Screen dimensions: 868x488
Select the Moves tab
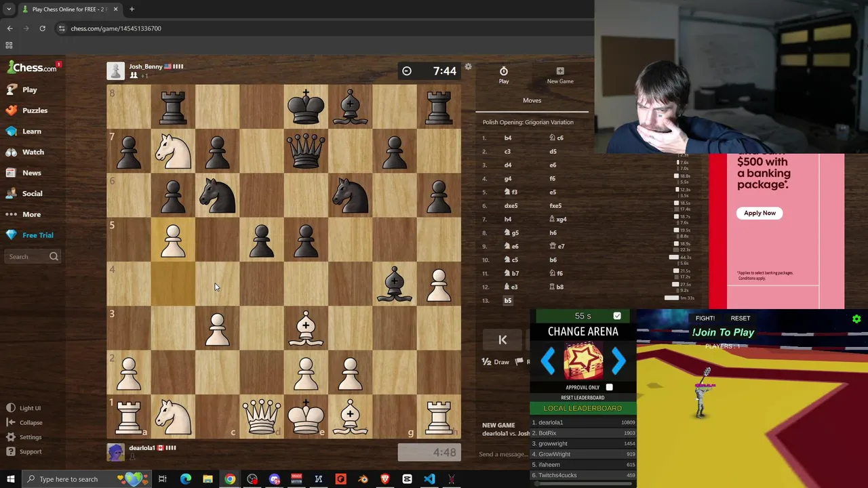point(532,100)
